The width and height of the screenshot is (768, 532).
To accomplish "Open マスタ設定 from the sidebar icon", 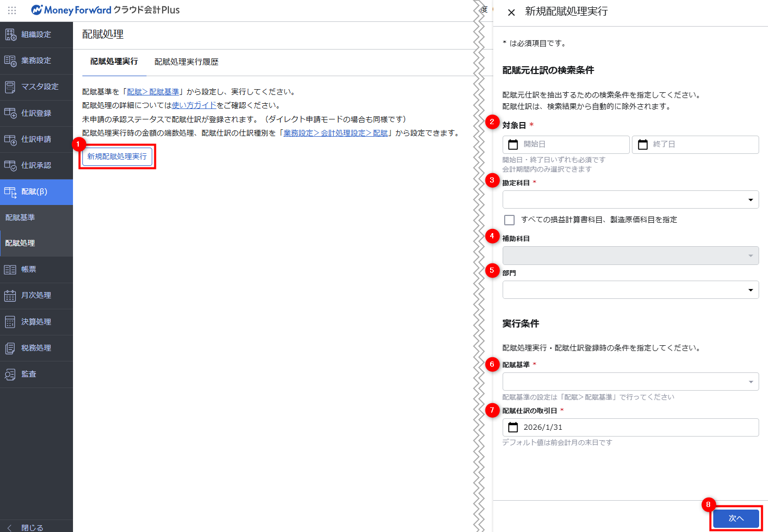I will (x=10, y=87).
